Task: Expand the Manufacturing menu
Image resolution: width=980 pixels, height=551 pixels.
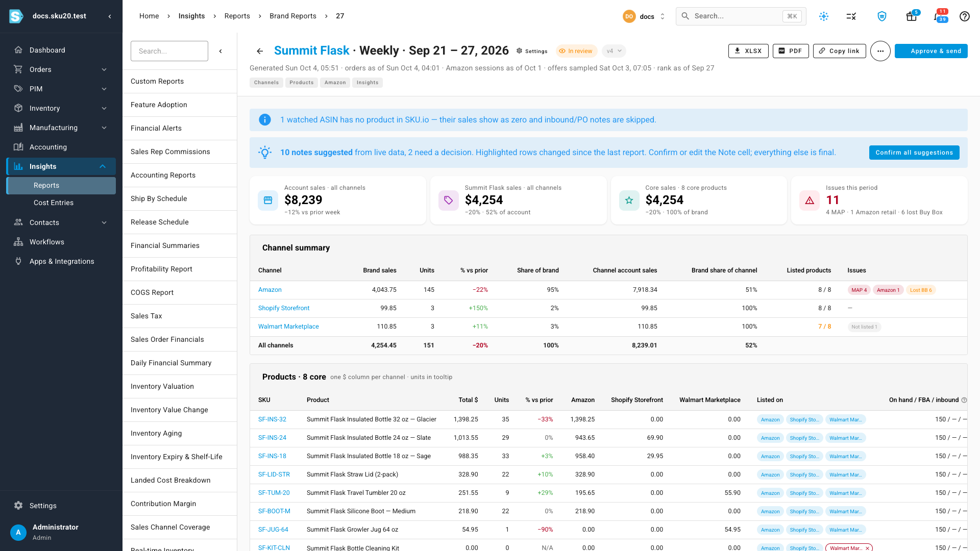Action: [x=61, y=128]
